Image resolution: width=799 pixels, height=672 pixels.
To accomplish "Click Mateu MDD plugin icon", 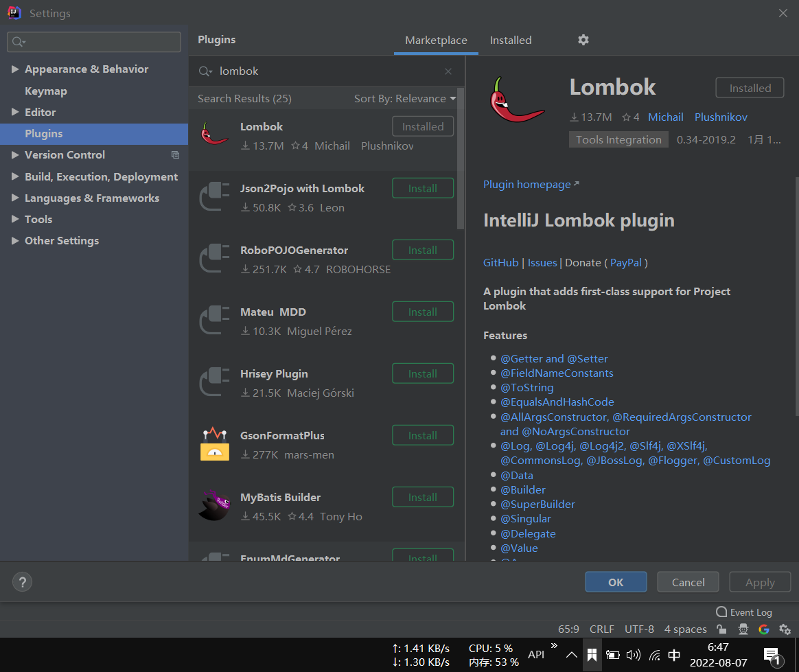I will [x=215, y=320].
